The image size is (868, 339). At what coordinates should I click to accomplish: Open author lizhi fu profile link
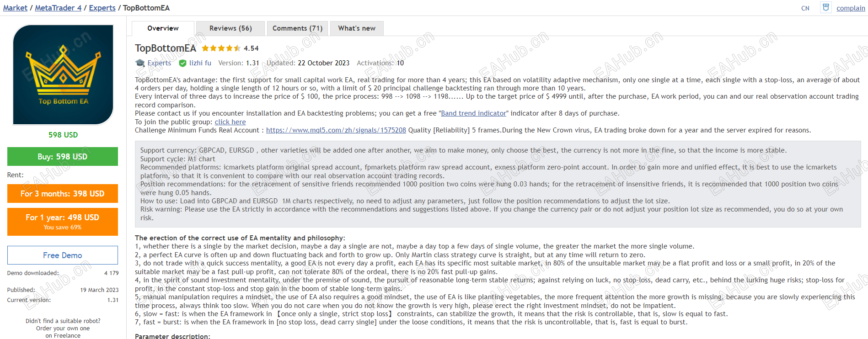[x=200, y=63]
